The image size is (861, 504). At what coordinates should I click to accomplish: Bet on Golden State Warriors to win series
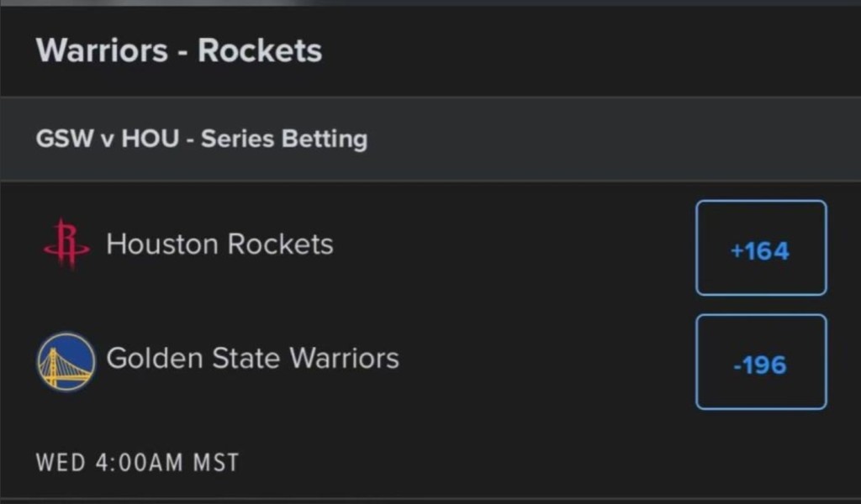(x=761, y=363)
